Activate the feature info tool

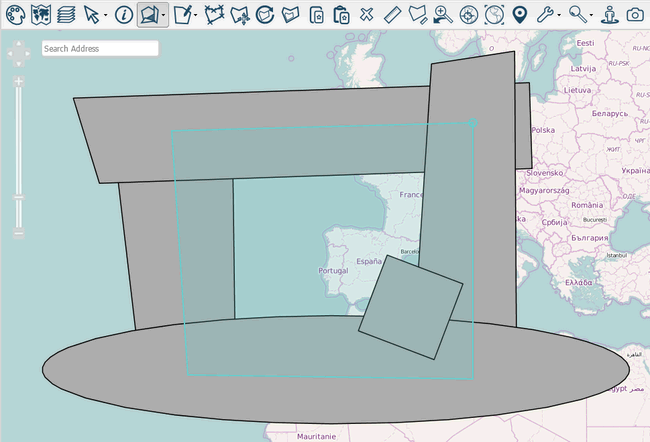[x=123, y=14]
